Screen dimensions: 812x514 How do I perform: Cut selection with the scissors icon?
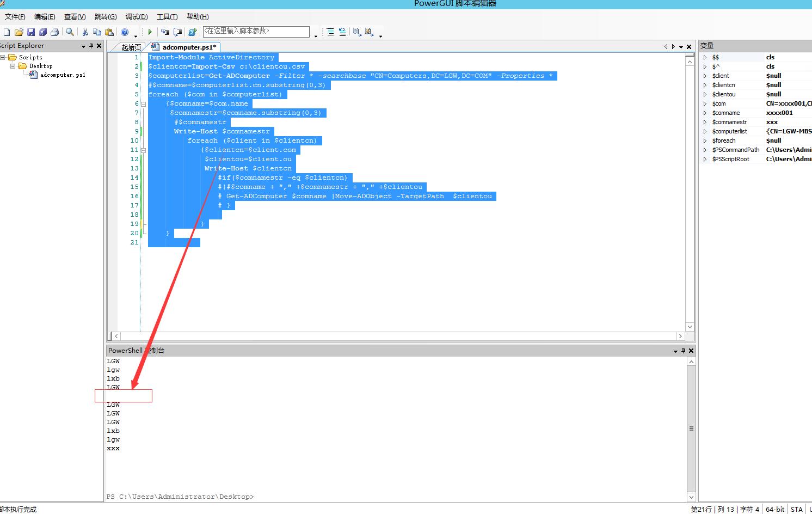85,32
